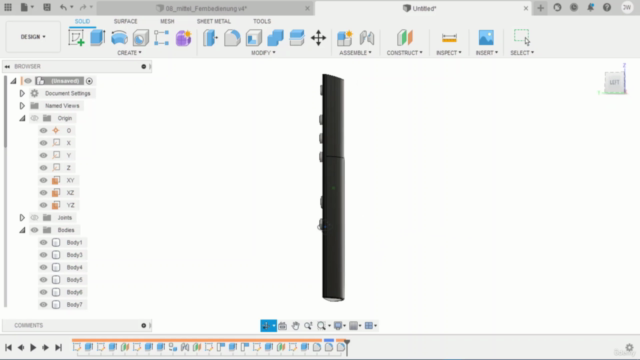The width and height of the screenshot is (640, 360).
Task: Expand Document Settings node
Action: pos(22,93)
